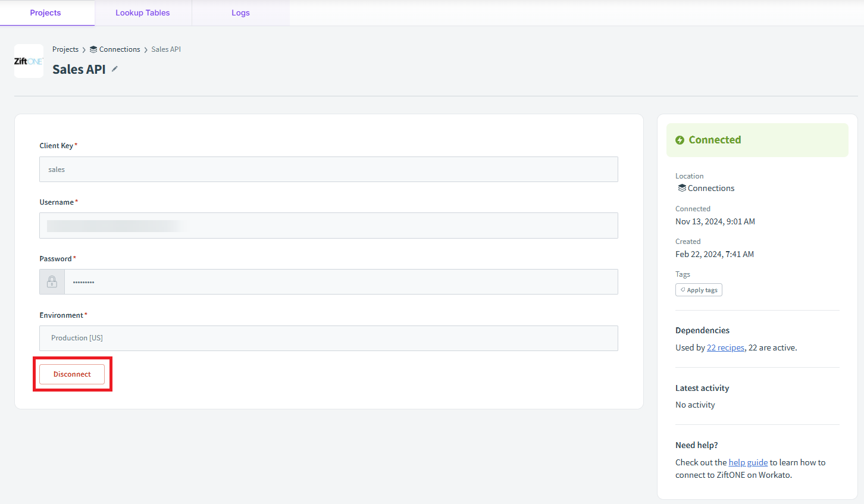Click the Password input field

341,281
